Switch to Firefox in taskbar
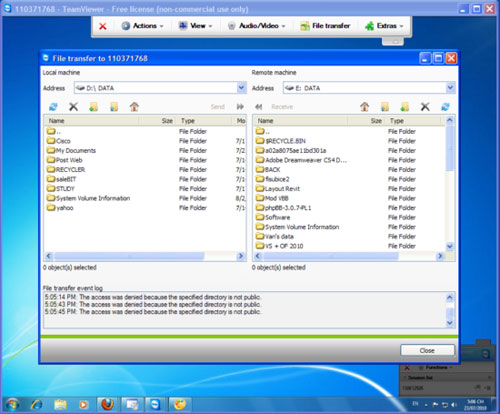Image resolution: width=500 pixels, height=414 pixels. (x=107, y=405)
